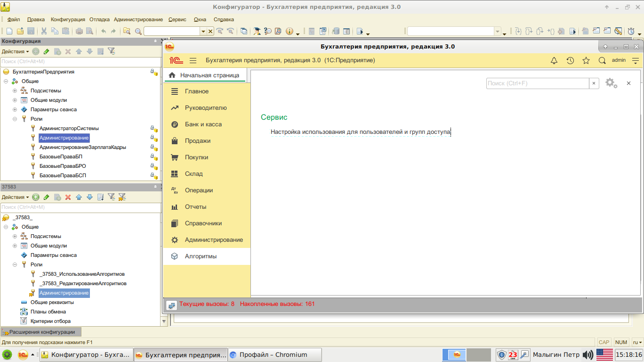Select the БазовыеПраваБСП role in the tree
This screenshot has height=362, width=644.
[x=63, y=175]
